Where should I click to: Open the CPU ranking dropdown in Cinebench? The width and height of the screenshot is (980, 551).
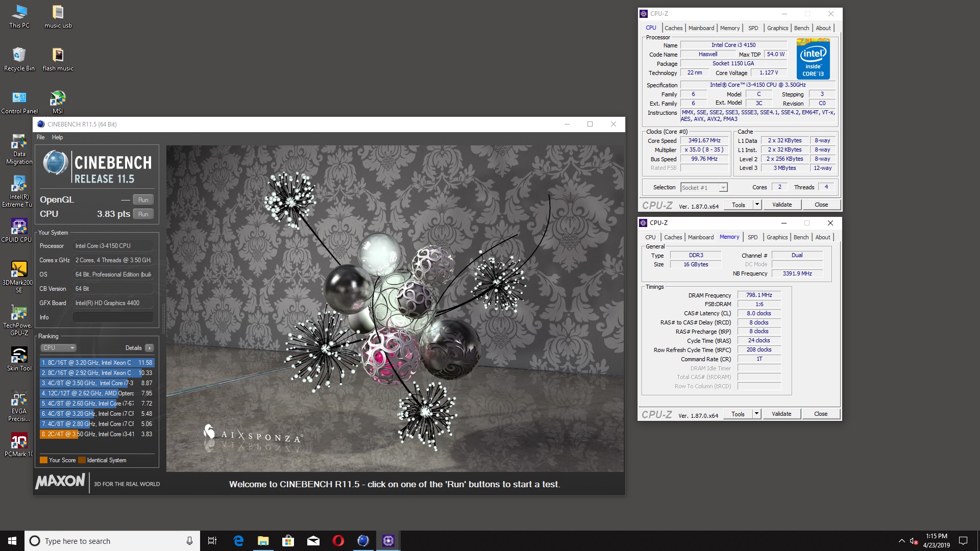click(59, 348)
